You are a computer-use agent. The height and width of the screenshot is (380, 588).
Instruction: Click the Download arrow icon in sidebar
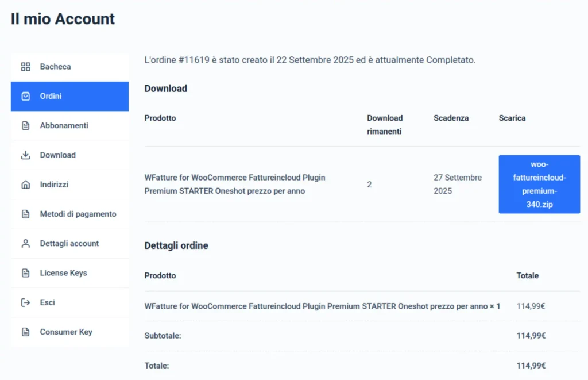point(25,155)
